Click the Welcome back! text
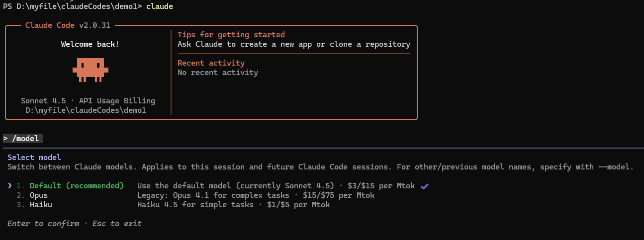The image size is (644, 240). [x=90, y=44]
